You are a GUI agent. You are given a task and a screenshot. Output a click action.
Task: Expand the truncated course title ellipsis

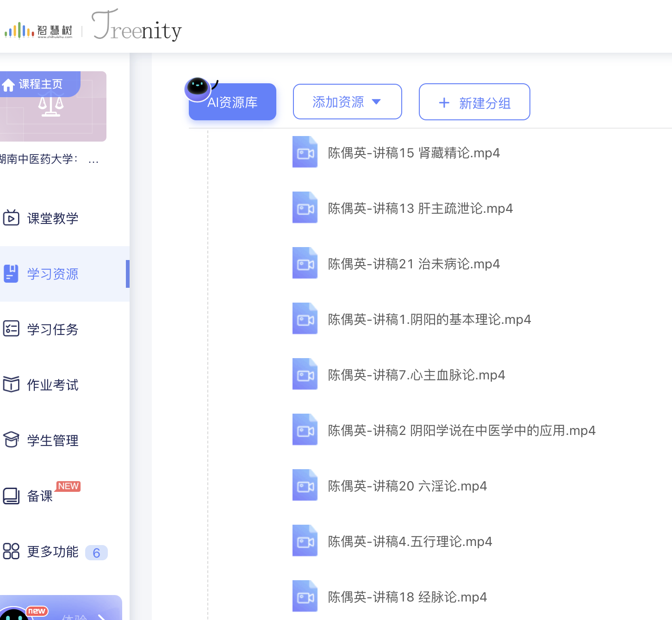(x=93, y=160)
